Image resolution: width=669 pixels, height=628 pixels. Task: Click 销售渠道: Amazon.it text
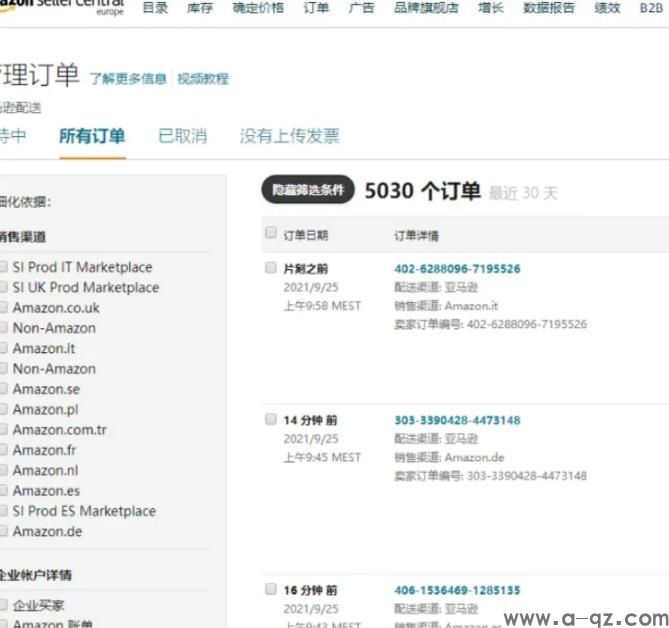point(446,306)
